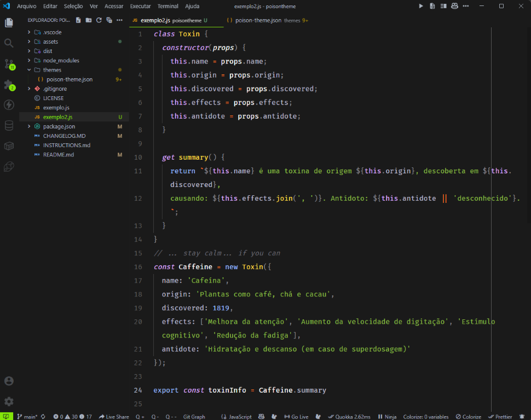Expand the node_modules folder
The width and height of the screenshot is (531, 420).
pyautogui.click(x=29, y=60)
